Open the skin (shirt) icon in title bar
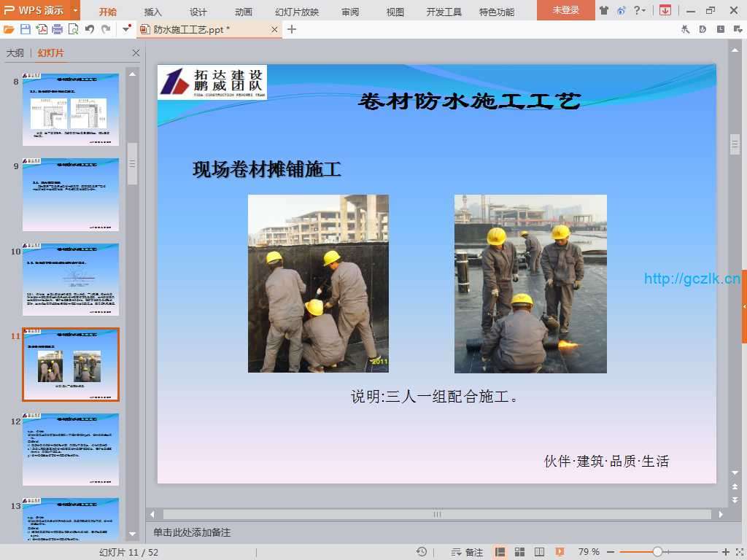Screen dimensions: 747x560 pyautogui.click(x=604, y=11)
